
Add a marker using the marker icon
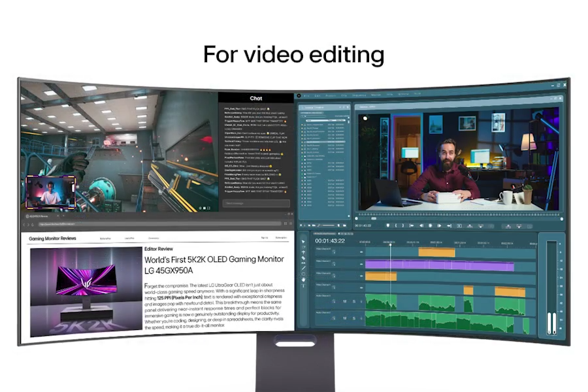point(388,225)
